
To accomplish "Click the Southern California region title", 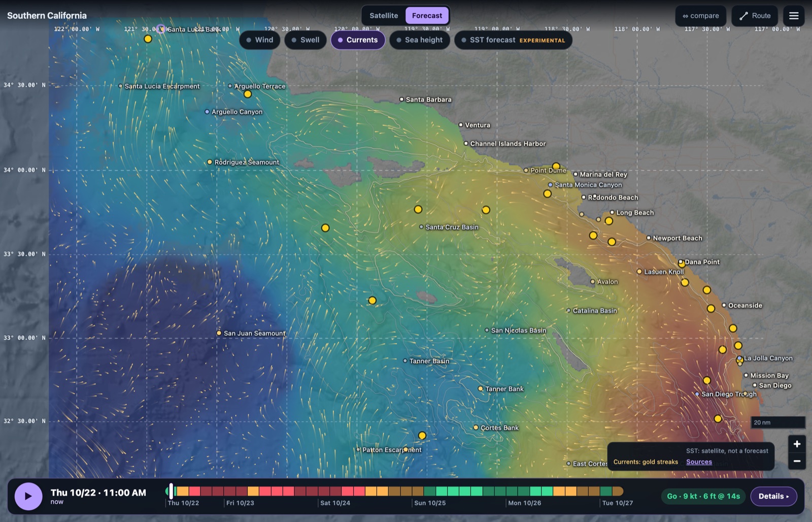I will click(47, 16).
